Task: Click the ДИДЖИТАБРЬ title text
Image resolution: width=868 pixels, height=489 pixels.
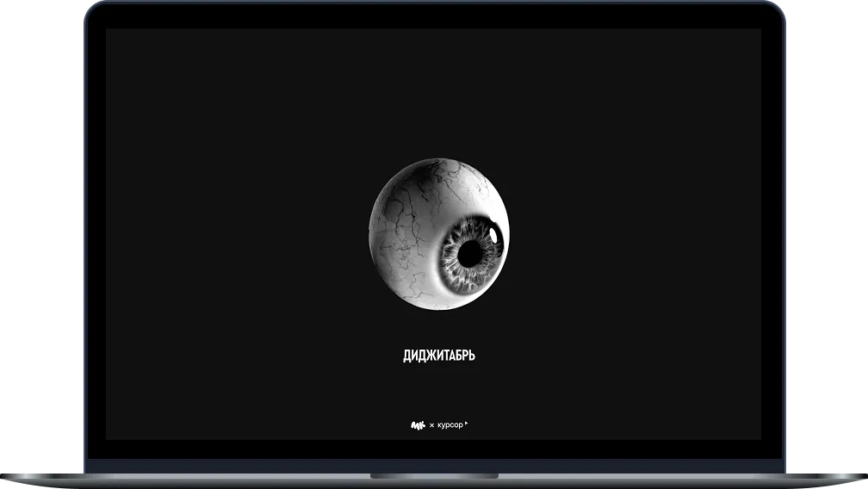Action: [x=438, y=356]
